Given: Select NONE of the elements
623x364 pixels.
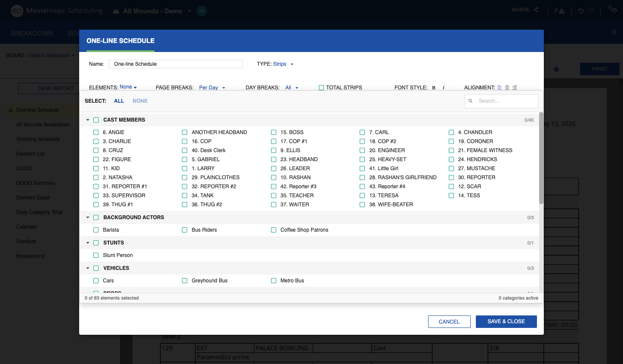Looking at the screenshot, I should (x=140, y=101).
